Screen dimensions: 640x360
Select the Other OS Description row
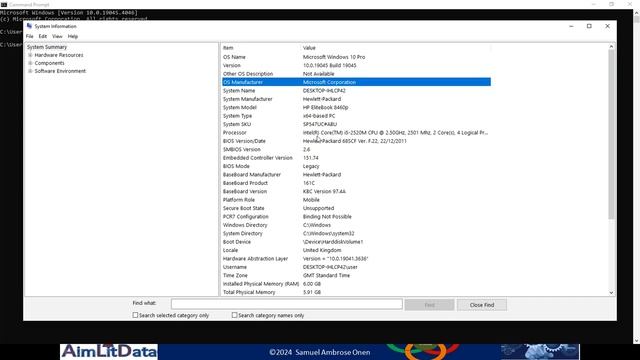click(356, 74)
